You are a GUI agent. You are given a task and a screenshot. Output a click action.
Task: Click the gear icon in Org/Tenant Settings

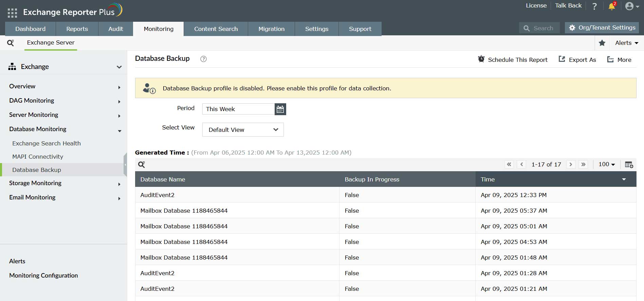572,28
